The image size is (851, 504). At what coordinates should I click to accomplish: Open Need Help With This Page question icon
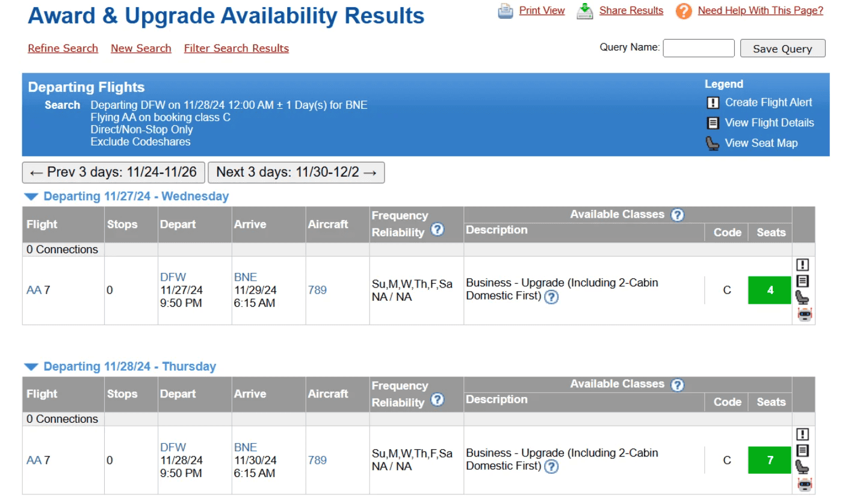tap(684, 11)
